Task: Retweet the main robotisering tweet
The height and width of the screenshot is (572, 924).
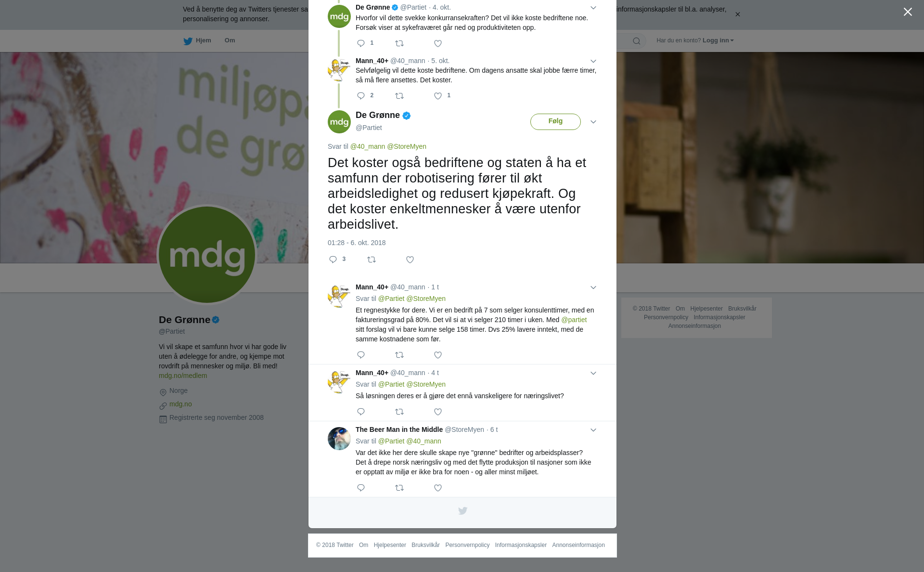Action: (x=372, y=260)
